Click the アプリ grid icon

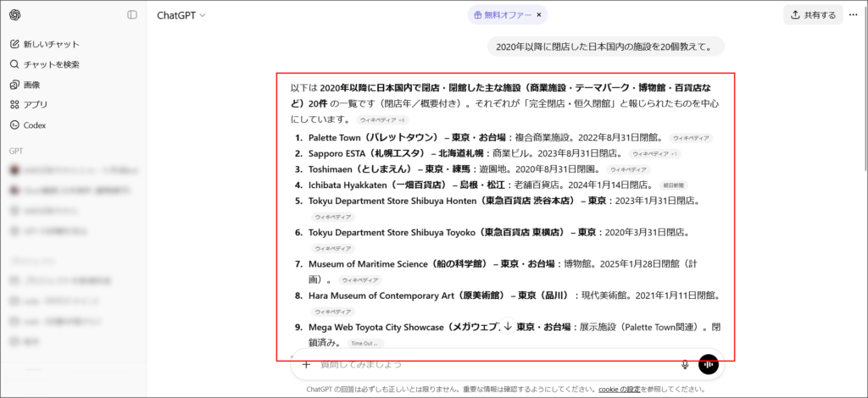[x=15, y=104]
